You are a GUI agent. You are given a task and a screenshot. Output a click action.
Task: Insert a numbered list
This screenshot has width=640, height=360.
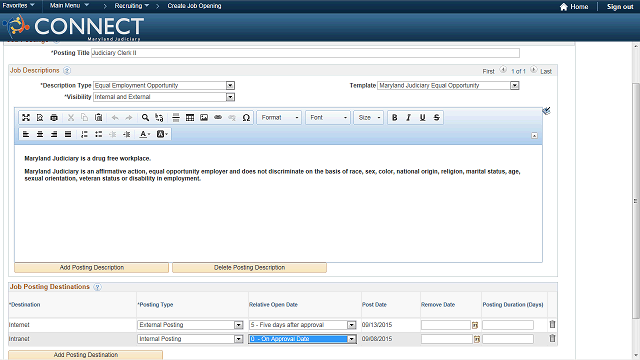tap(84, 134)
